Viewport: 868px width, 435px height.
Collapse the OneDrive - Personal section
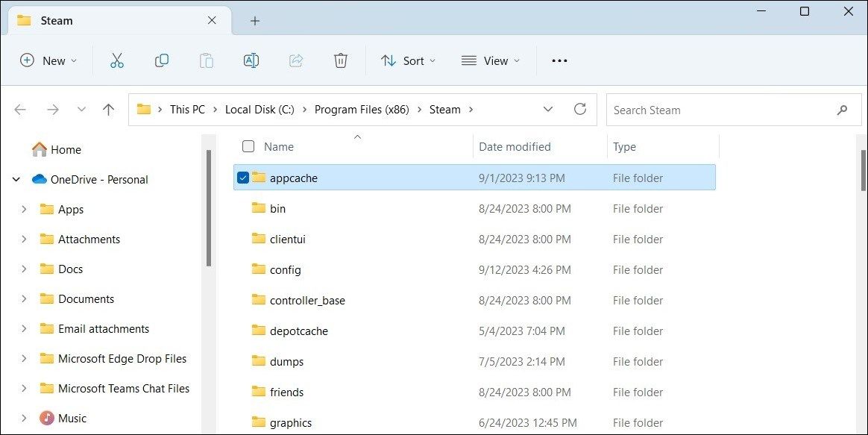point(16,179)
